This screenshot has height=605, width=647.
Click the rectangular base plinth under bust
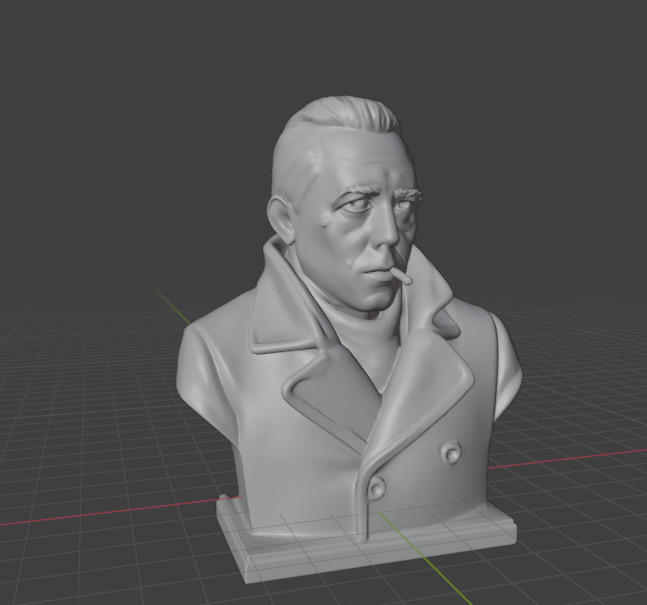click(367, 545)
